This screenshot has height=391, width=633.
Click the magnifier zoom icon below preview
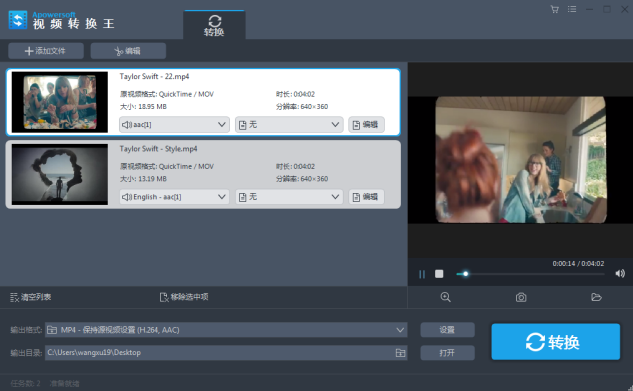tap(445, 297)
